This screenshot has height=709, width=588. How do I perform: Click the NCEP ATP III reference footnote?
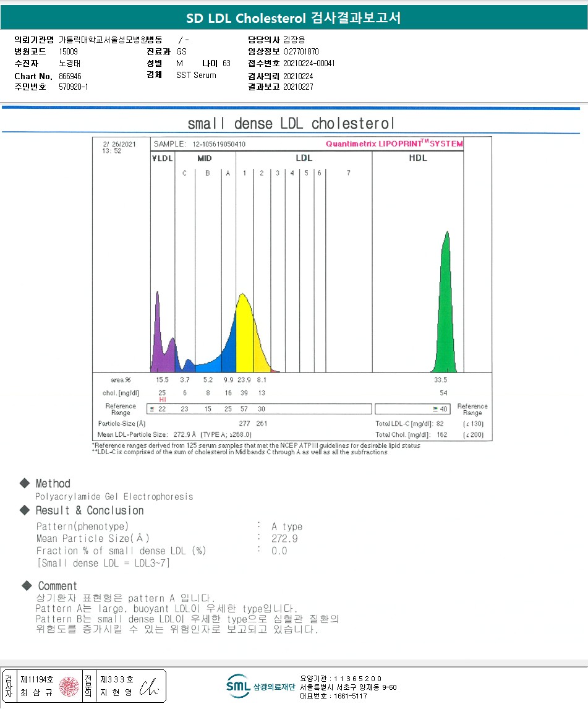(x=256, y=445)
